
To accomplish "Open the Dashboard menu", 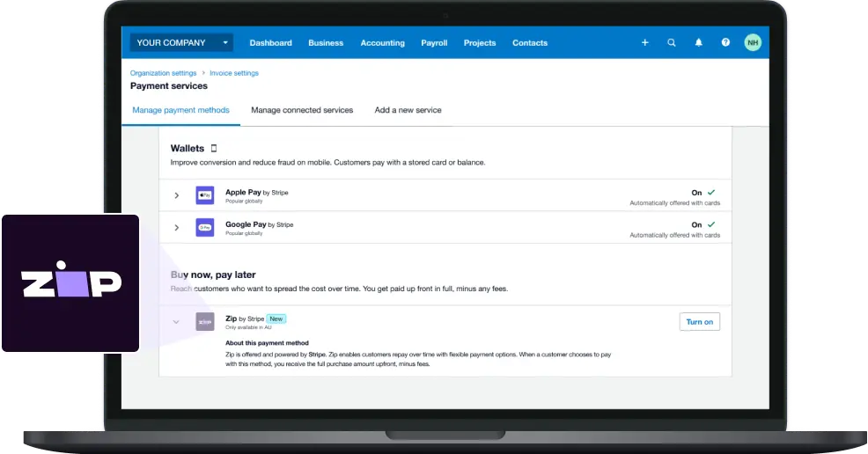I will pos(270,42).
